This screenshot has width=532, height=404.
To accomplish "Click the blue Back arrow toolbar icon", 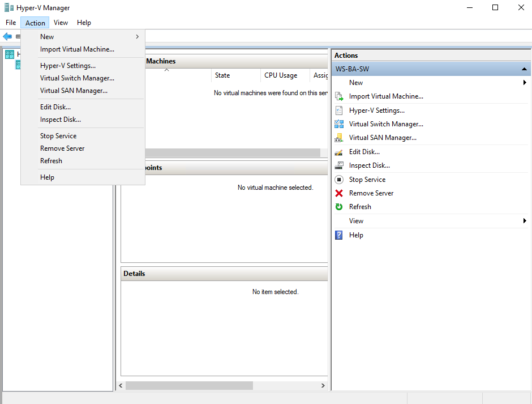I will [x=7, y=36].
